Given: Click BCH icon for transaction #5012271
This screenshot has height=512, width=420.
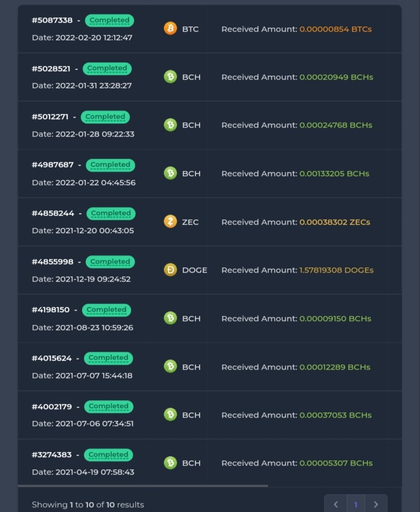Looking at the screenshot, I should click(170, 125).
